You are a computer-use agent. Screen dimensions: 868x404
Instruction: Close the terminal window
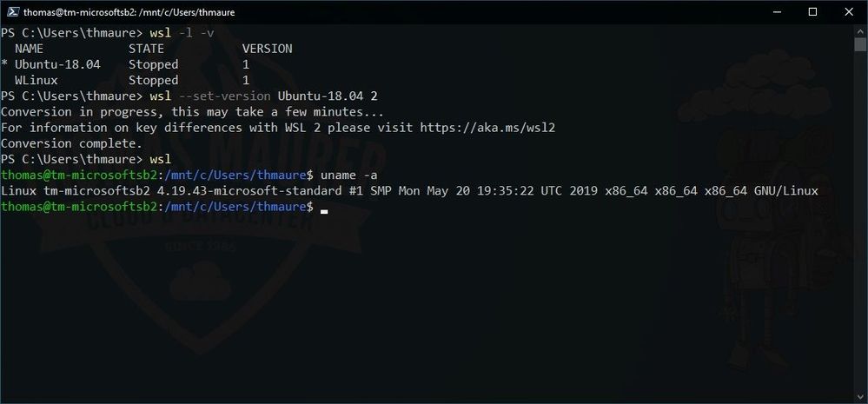point(849,11)
